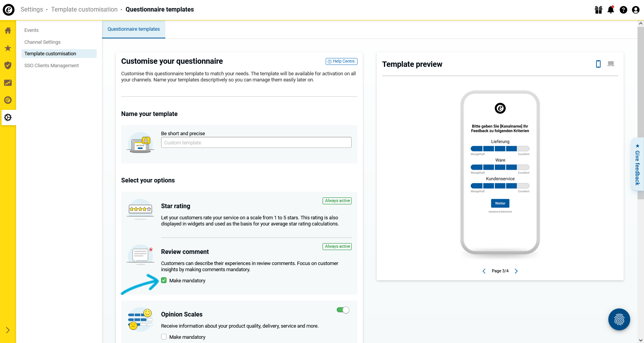
Task: Expand the left sidebar with the chevron
Action: (8, 330)
